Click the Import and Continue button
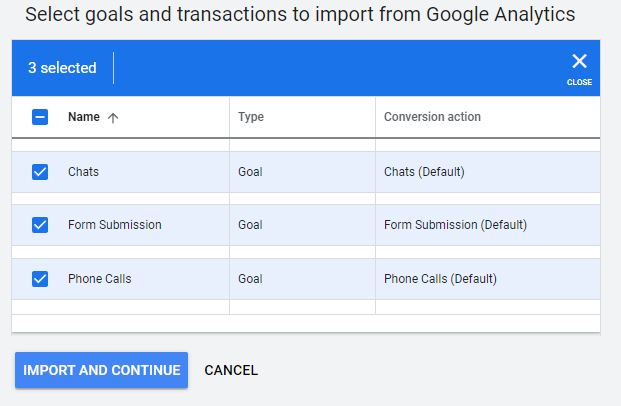This screenshot has width=621, height=406. point(101,370)
